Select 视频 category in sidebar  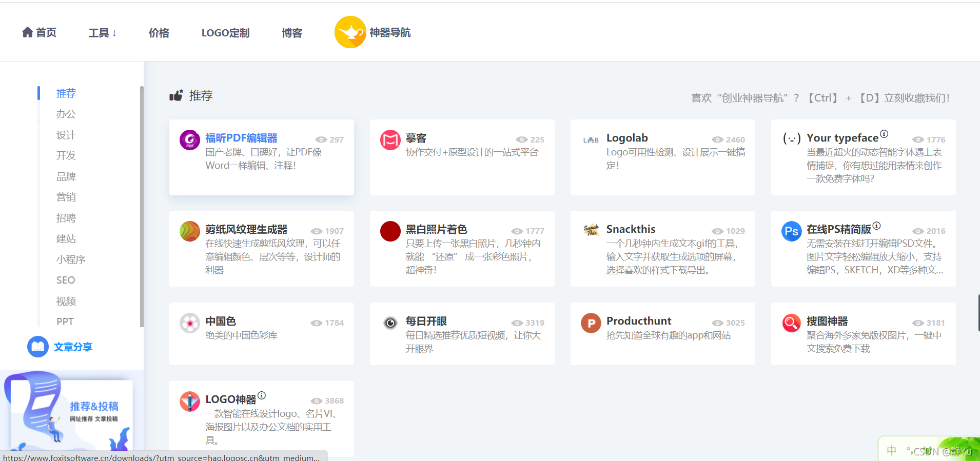[x=66, y=301]
